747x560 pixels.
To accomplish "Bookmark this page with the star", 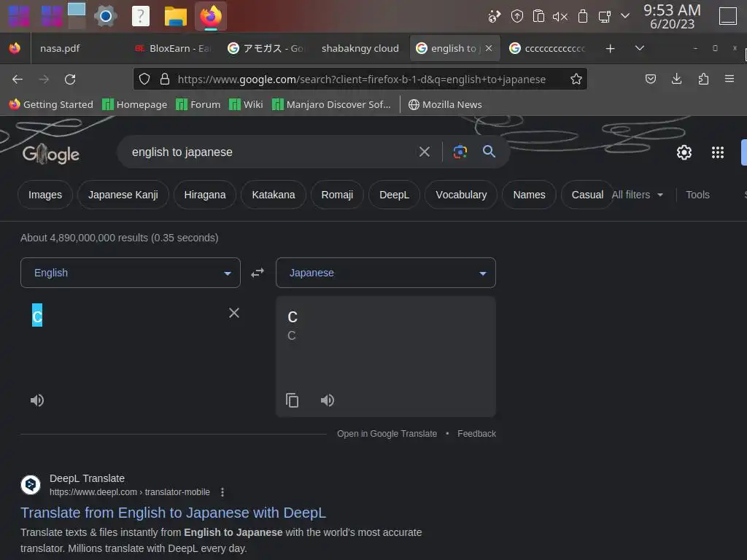I will tap(576, 79).
